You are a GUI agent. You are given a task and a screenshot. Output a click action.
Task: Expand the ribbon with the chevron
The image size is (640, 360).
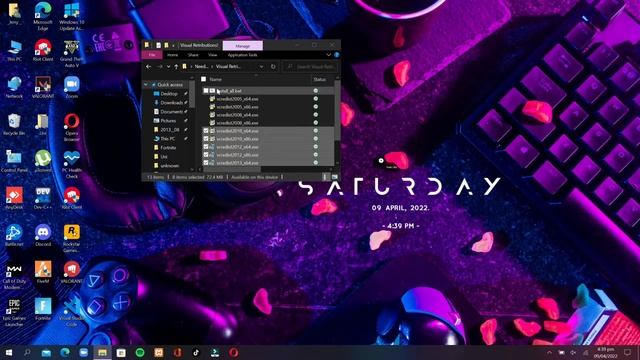(328, 55)
